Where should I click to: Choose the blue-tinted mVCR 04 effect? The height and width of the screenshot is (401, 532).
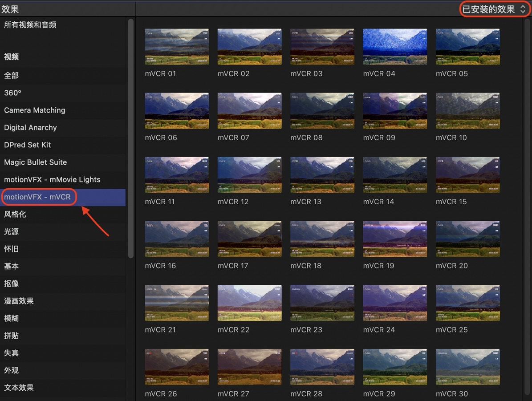(x=395, y=47)
